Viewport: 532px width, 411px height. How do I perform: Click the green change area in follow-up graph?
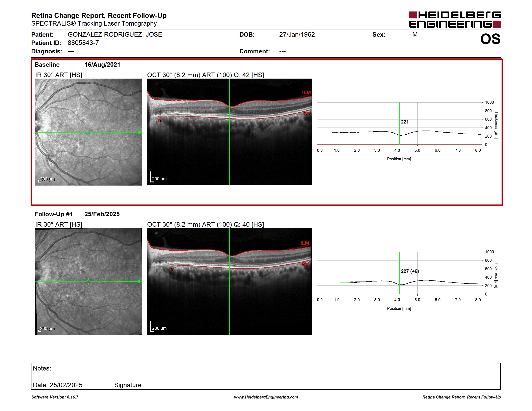(348, 282)
